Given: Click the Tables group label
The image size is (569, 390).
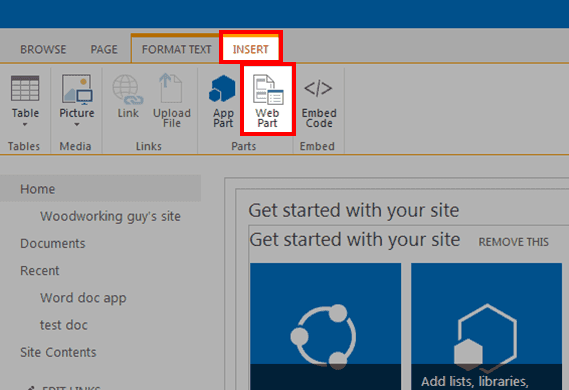Looking at the screenshot, I should [x=24, y=146].
